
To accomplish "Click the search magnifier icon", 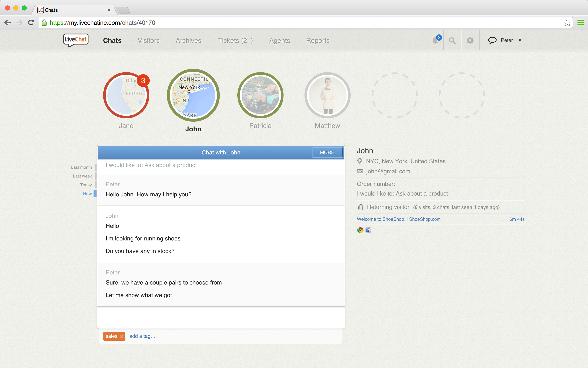I will (452, 40).
